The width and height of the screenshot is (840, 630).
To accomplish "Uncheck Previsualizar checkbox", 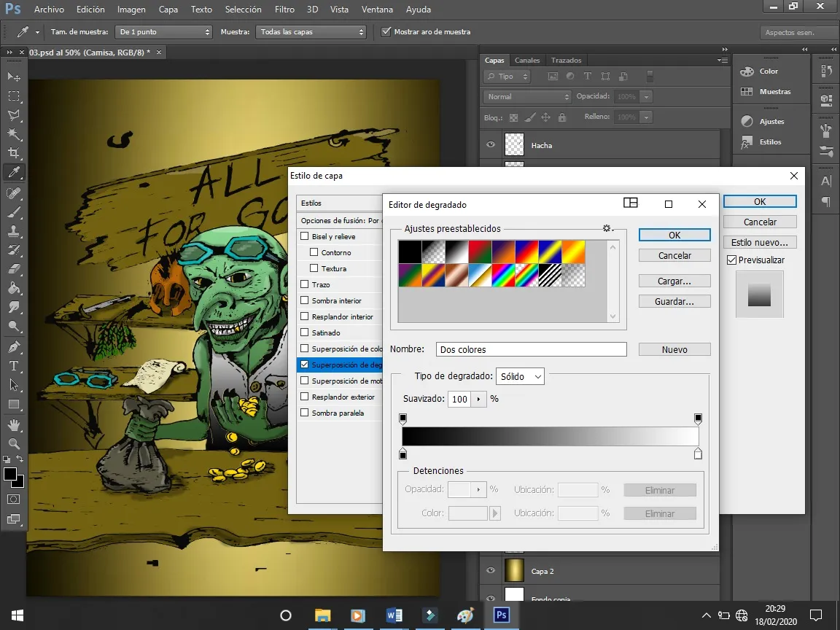I will (732, 260).
